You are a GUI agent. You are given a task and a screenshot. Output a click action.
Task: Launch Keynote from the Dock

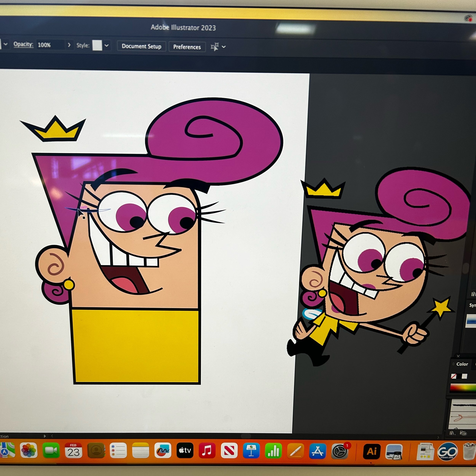(251, 451)
